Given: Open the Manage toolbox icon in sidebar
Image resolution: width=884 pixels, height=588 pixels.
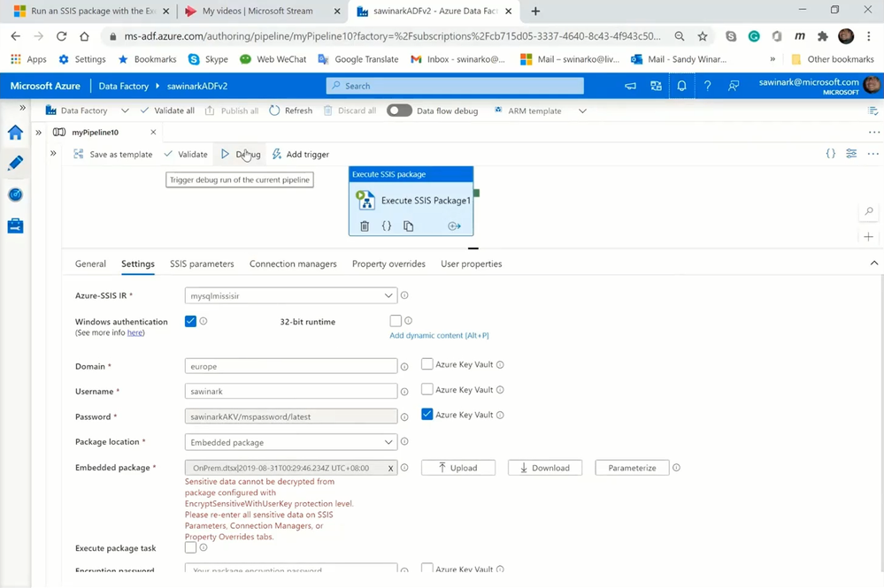Looking at the screenshot, I should (x=15, y=225).
